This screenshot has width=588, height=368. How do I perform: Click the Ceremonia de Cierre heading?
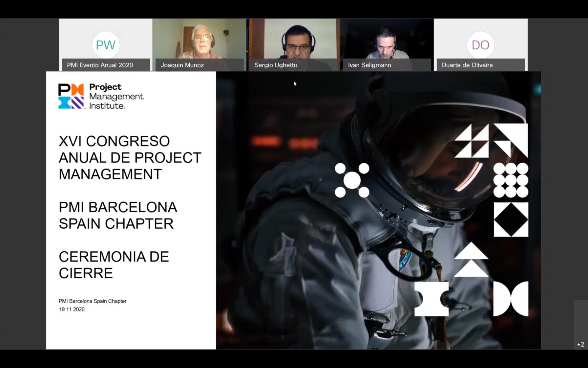pyautogui.click(x=114, y=265)
